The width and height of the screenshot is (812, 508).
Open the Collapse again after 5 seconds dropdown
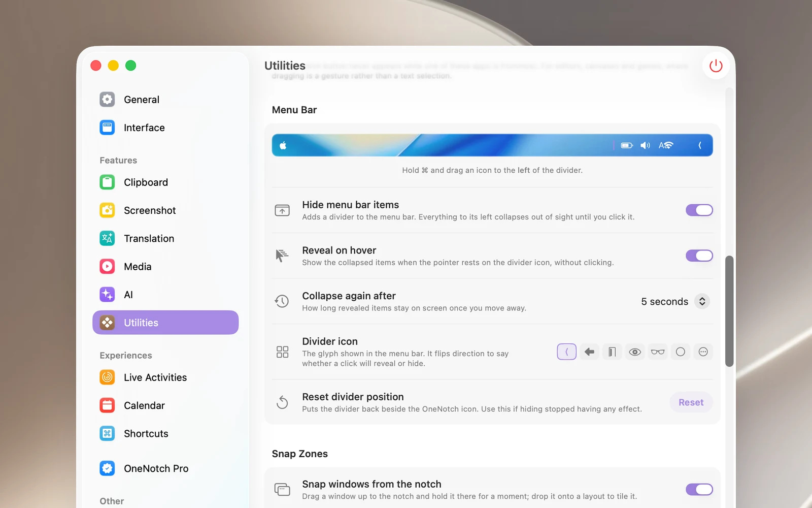[675, 301]
